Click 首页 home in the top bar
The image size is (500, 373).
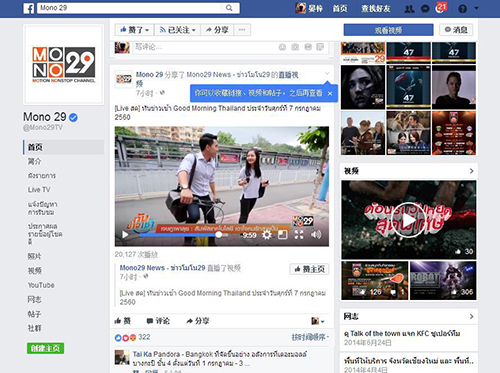[340, 9]
